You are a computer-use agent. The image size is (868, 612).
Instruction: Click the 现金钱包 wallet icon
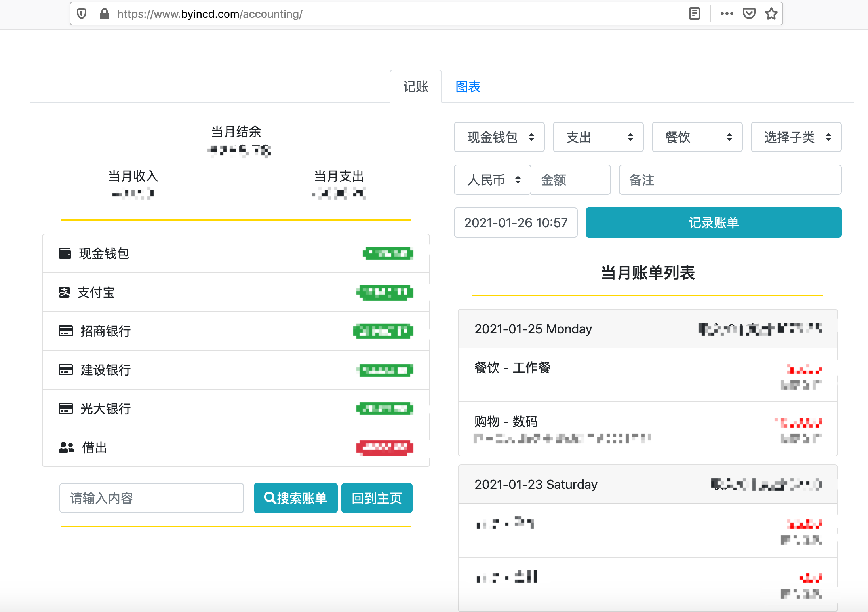(65, 253)
